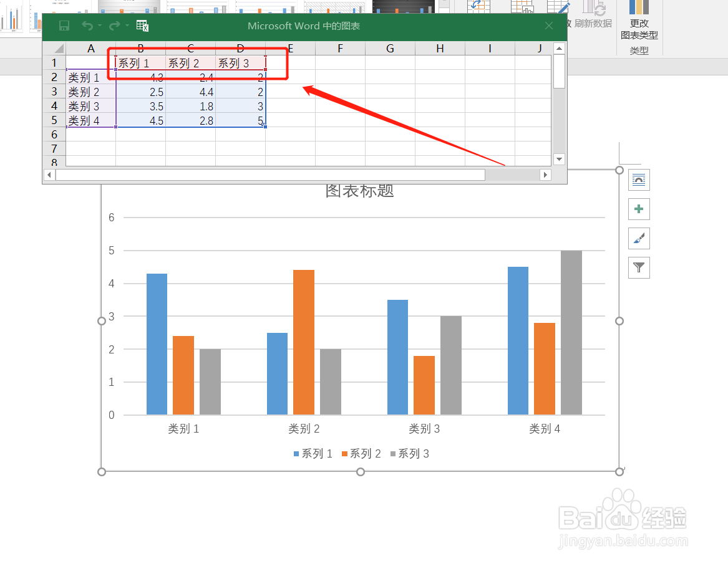
Task: Click the 系列 2 legend entry
Action: tap(361, 454)
